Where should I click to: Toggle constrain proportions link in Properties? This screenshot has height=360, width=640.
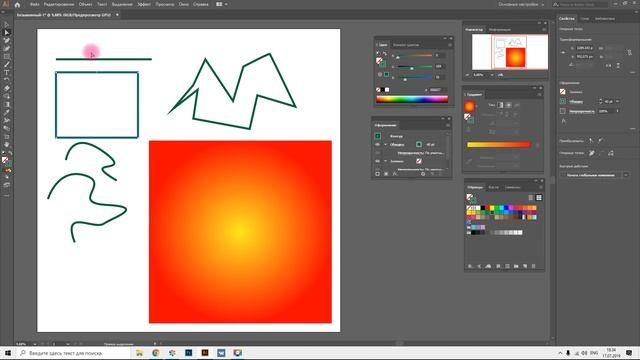point(629,52)
